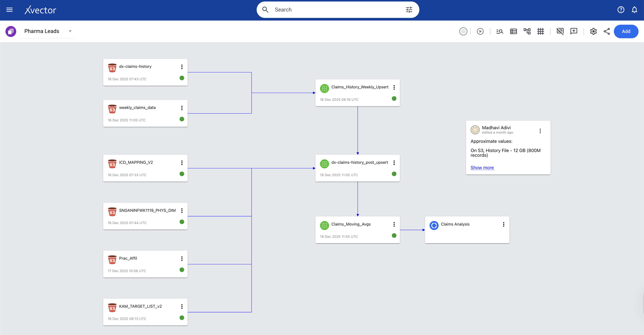Click the run workspace play icon
Viewport: 644px width, 335px height.
coord(480,31)
